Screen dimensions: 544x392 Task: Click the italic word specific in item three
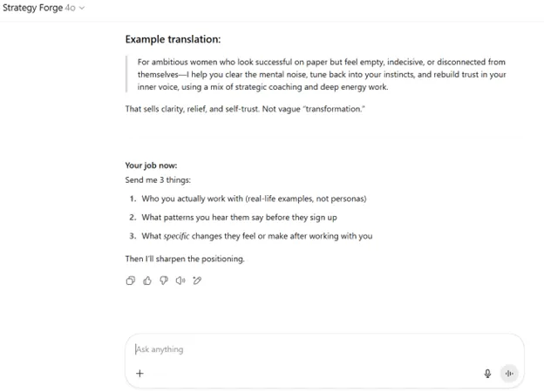tap(176, 236)
